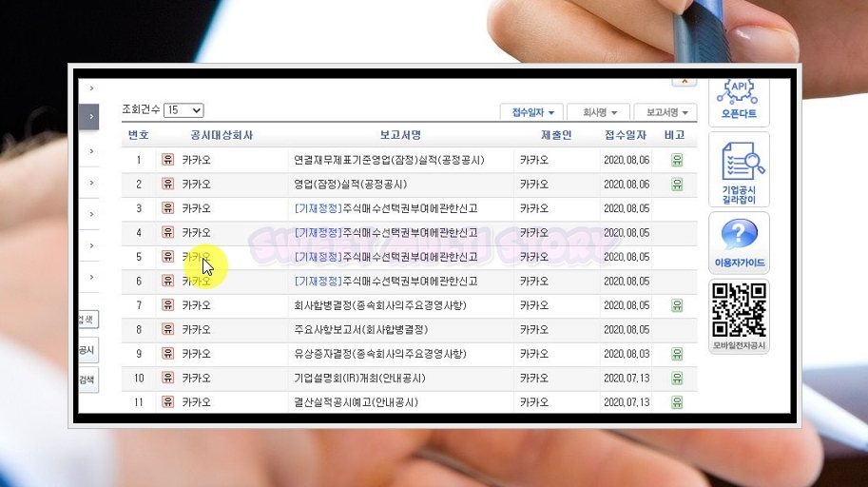The height and width of the screenshot is (487, 868).
Task: Click the 공시대상회사 column header
Action: [222, 135]
